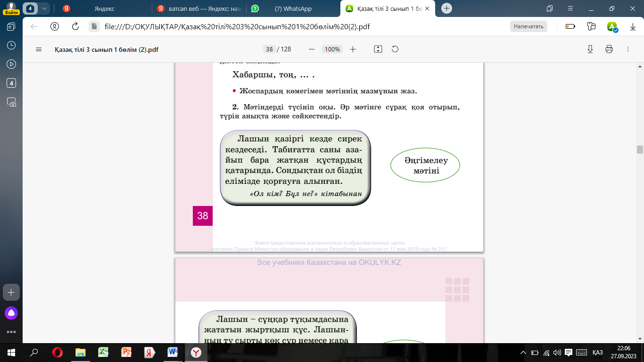Image resolution: width=644 pixels, height=362 pixels.
Task: Click the PDF page number field showing 38
Action: coord(270,49)
